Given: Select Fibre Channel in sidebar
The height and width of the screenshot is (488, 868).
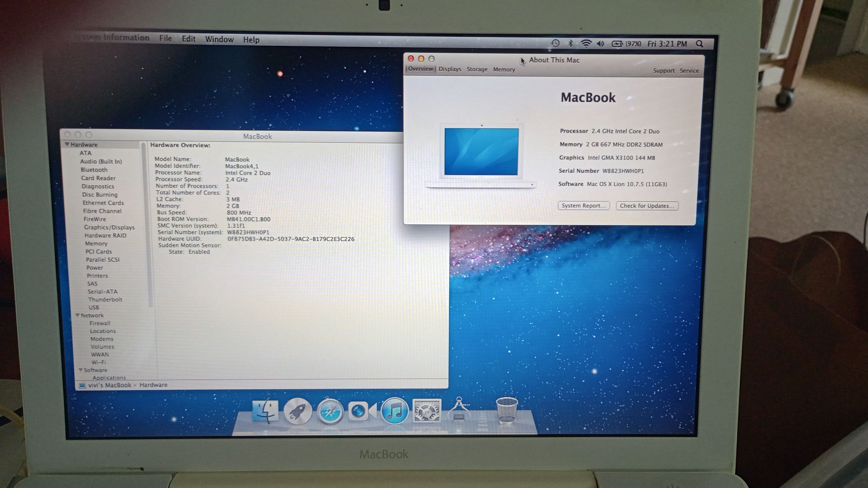Looking at the screenshot, I should pyautogui.click(x=102, y=211).
